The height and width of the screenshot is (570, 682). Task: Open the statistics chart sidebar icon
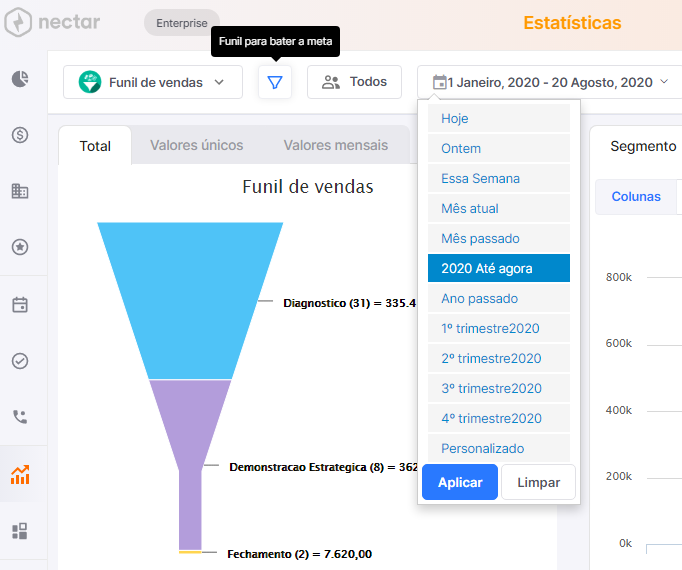pyautogui.click(x=20, y=474)
